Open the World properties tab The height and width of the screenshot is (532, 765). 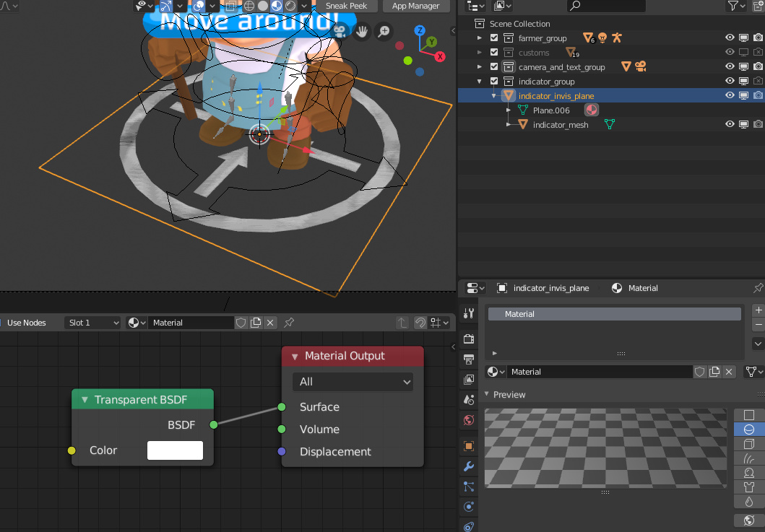(469, 420)
